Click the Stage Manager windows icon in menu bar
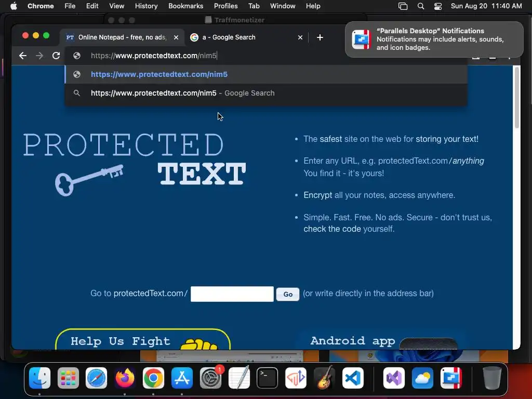 pos(403,6)
